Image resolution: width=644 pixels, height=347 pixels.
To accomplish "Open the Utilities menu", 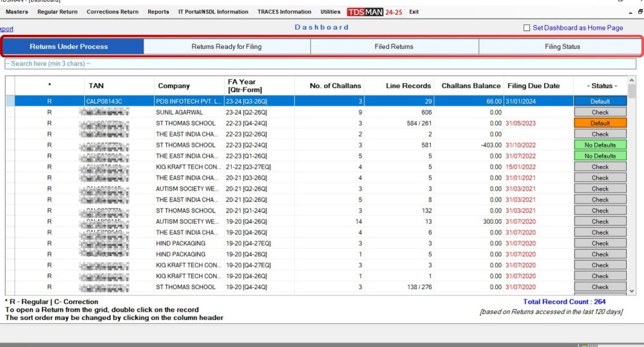I will pos(330,12).
